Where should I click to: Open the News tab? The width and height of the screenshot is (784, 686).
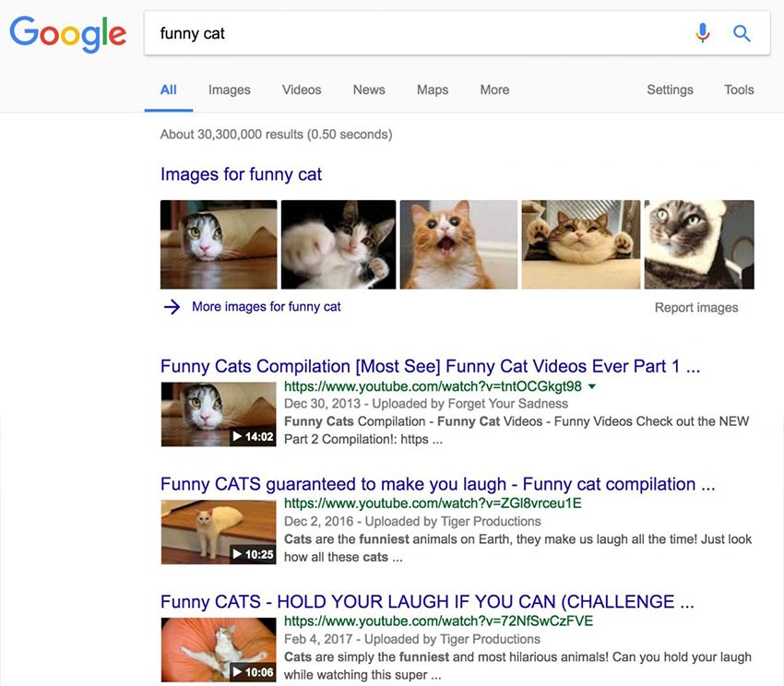369,90
